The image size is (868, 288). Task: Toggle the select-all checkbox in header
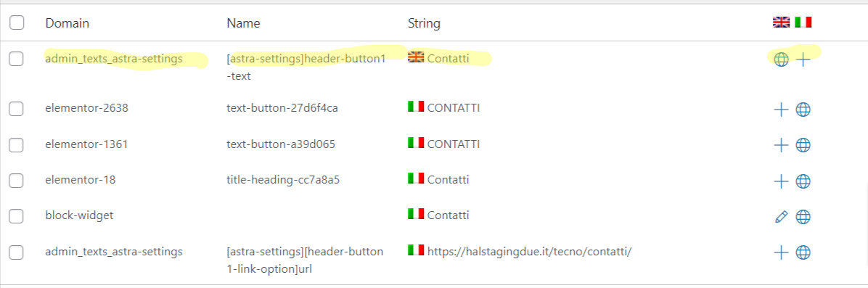(x=17, y=22)
